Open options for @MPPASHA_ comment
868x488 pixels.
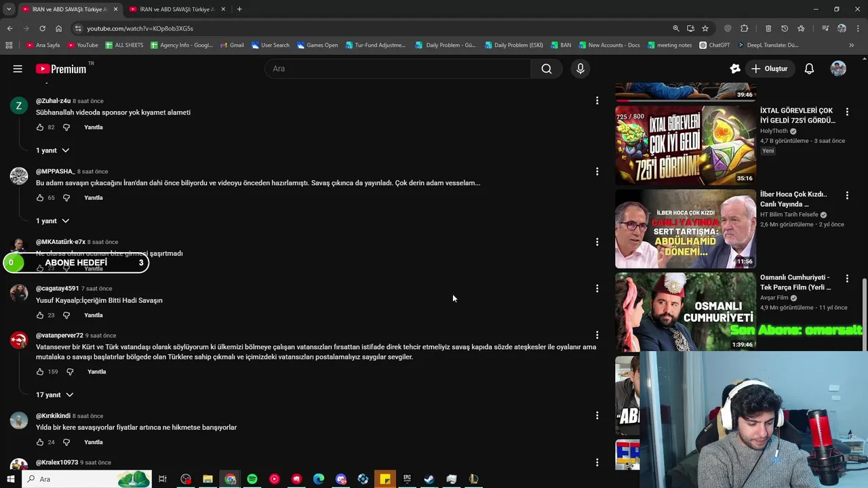597,171
